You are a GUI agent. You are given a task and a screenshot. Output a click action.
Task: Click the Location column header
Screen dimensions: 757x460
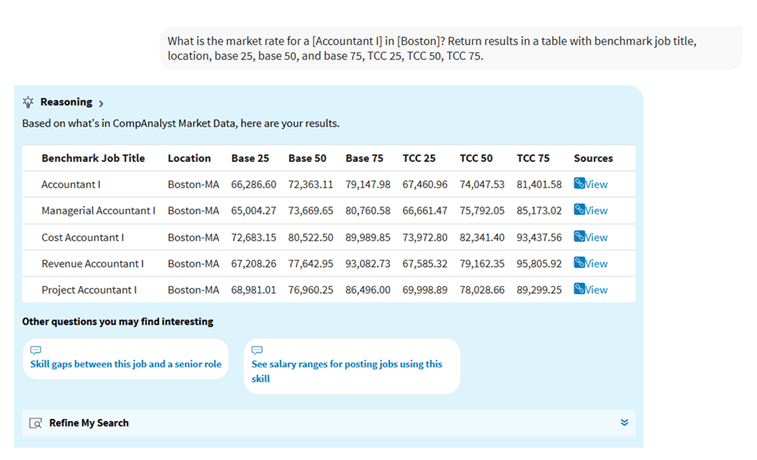[x=189, y=158]
